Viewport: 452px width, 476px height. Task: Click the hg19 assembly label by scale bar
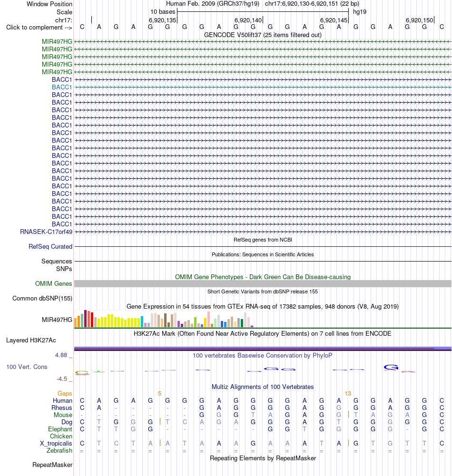pos(360,12)
